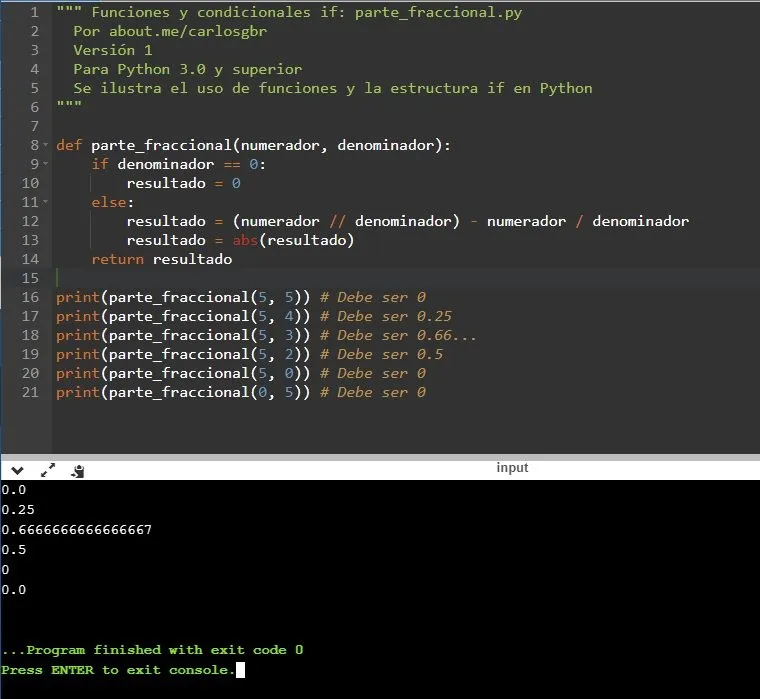760x699 pixels.
Task: Clear the console output with the clear icon
Action: (x=78, y=471)
